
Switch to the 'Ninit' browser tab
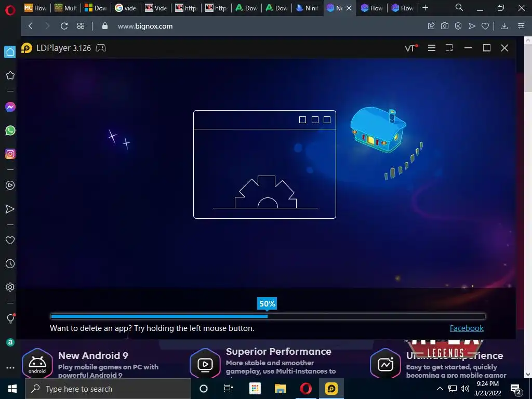pos(307,8)
